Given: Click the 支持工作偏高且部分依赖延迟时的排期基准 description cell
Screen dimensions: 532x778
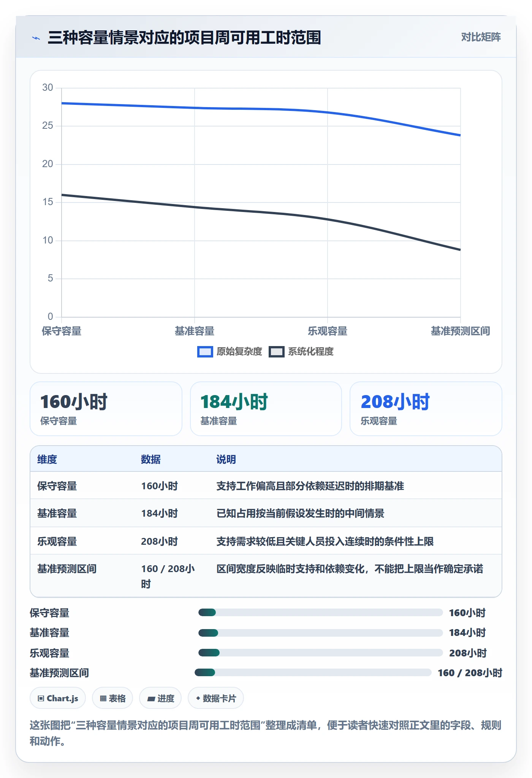Looking at the screenshot, I should (310, 486).
